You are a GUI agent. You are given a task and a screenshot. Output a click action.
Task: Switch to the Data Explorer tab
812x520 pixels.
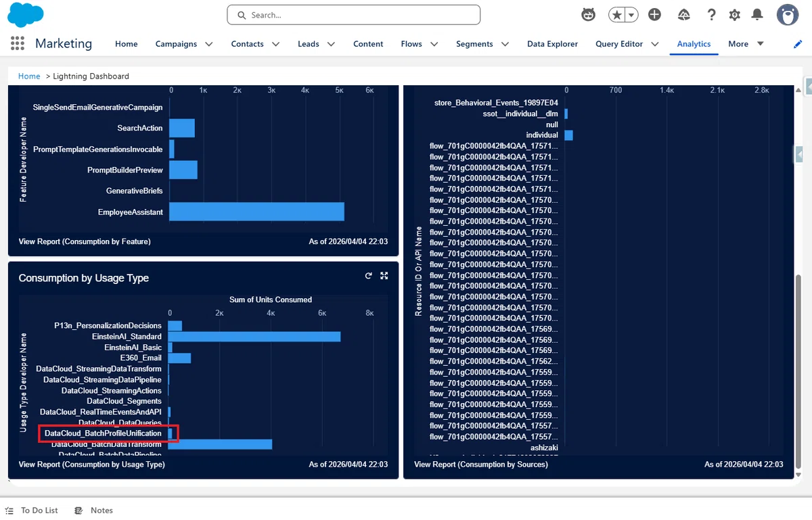(552, 44)
